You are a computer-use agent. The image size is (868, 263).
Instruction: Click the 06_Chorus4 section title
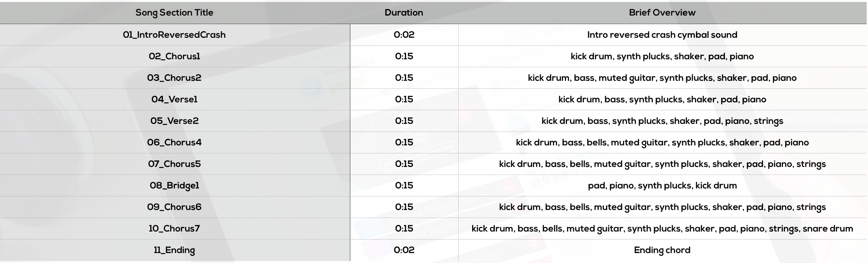click(x=174, y=143)
